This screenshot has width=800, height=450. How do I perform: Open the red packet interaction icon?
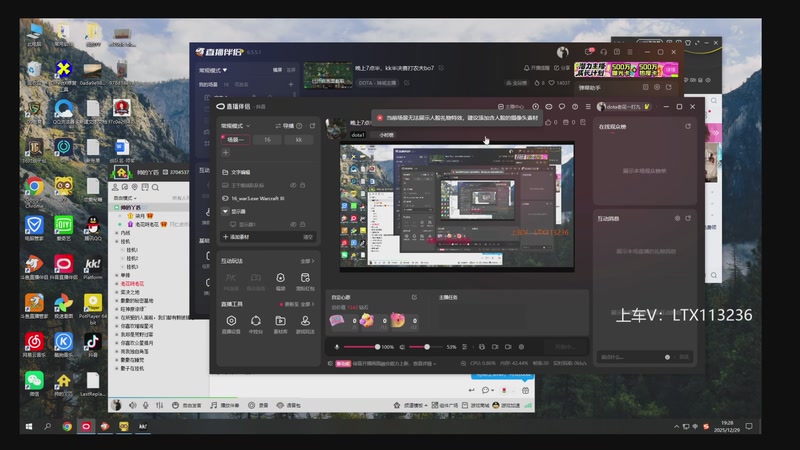(305, 281)
